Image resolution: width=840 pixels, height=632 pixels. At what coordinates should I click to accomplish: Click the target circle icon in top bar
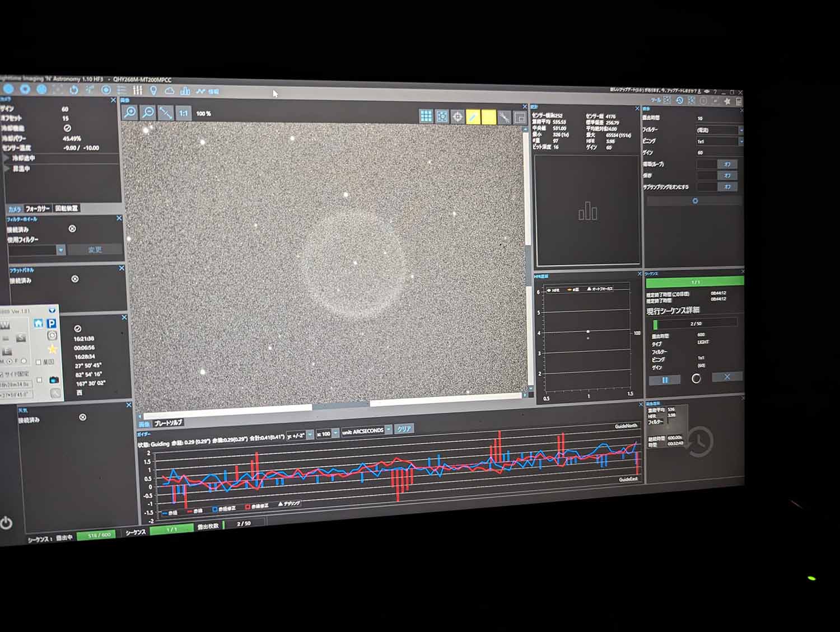[106, 90]
